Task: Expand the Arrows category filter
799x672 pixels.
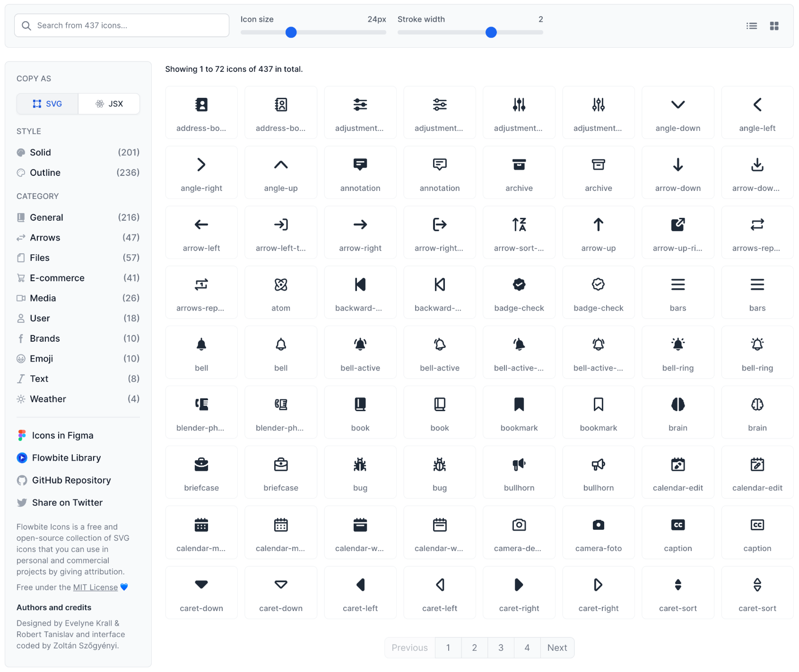Action: (44, 237)
